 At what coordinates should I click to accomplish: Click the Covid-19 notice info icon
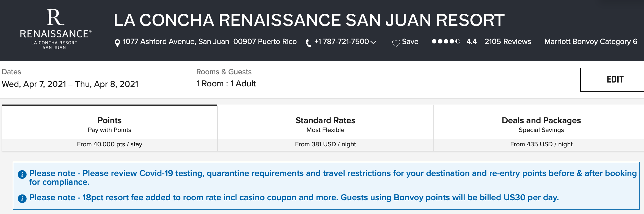pyautogui.click(x=22, y=174)
